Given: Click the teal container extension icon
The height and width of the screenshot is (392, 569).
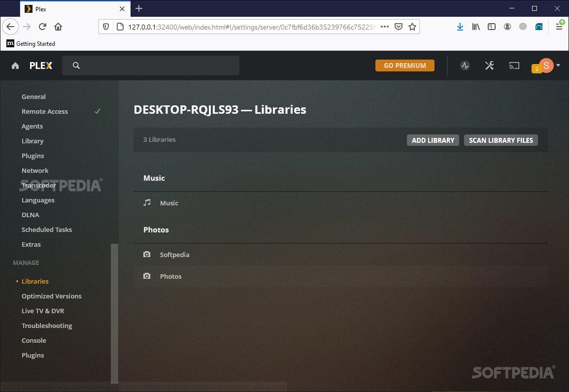Looking at the screenshot, I should coord(539,27).
